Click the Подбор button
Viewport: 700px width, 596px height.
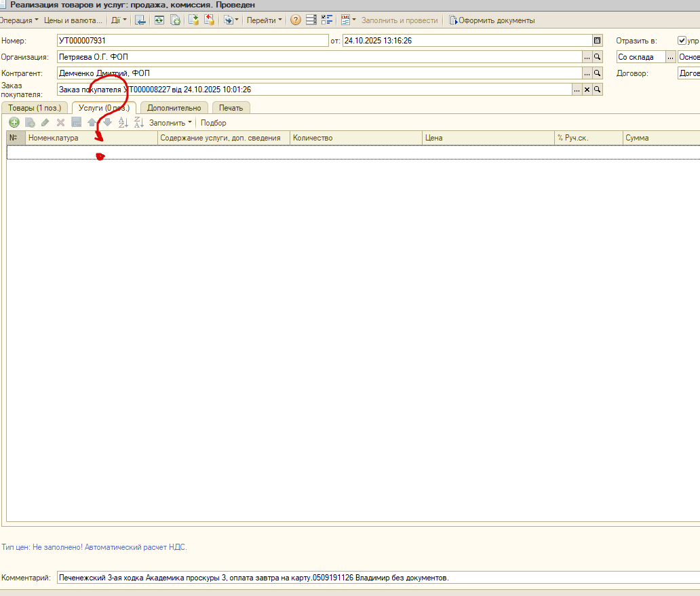pos(214,122)
